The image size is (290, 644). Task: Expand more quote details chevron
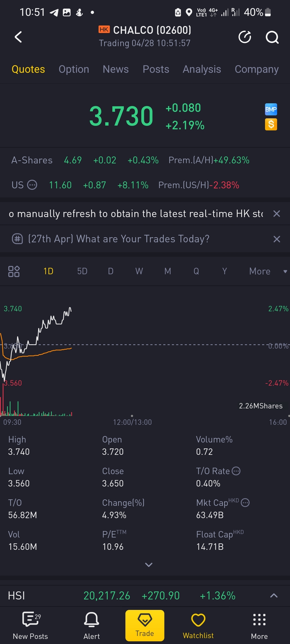coord(148,565)
